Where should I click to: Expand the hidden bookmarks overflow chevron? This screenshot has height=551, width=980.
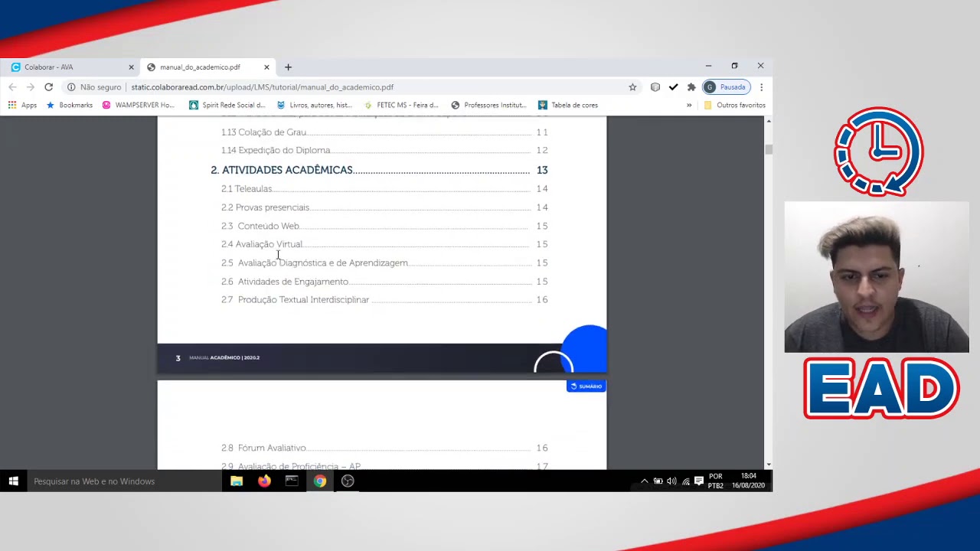pyautogui.click(x=689, y=105)
